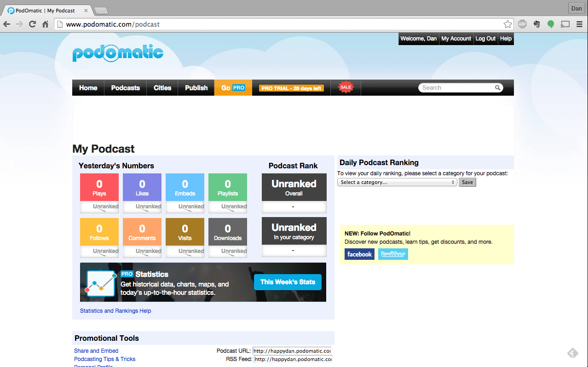Screen dimensions: 588x367
Task: Click the Dan profile button
Action: (x=576, y=8)
